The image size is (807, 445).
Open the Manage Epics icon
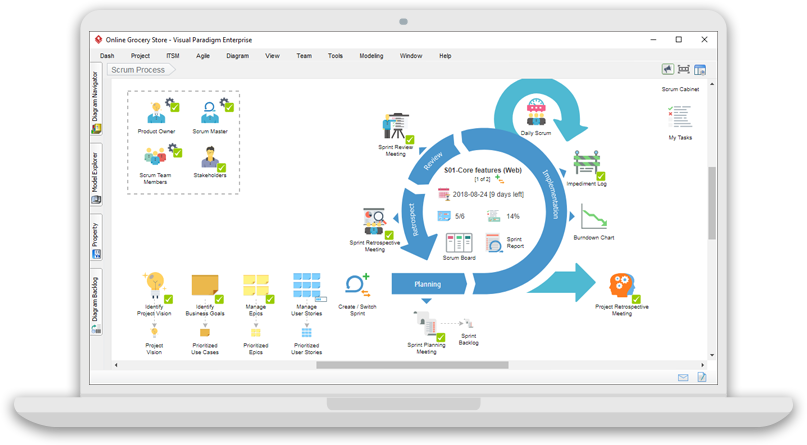[256, 286]
